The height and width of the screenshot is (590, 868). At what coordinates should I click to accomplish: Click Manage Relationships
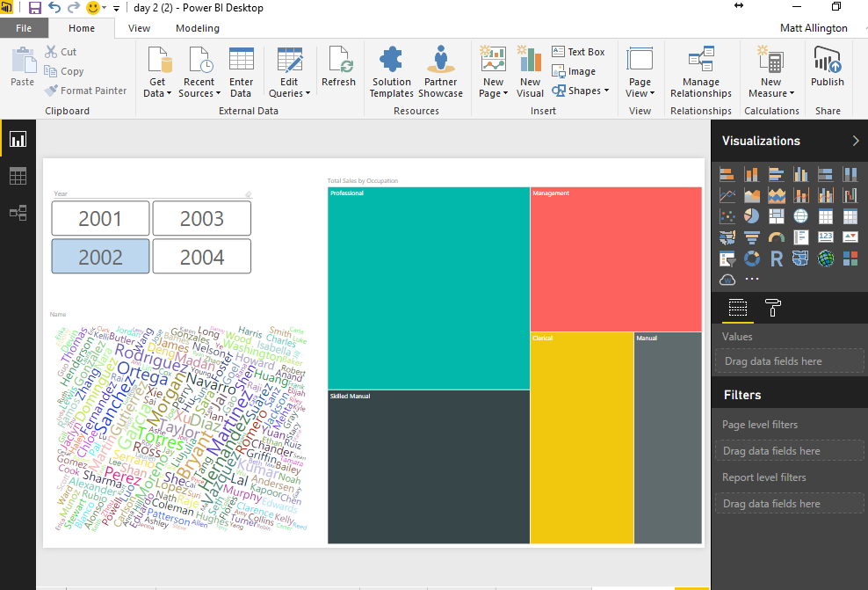click(701, 73)
